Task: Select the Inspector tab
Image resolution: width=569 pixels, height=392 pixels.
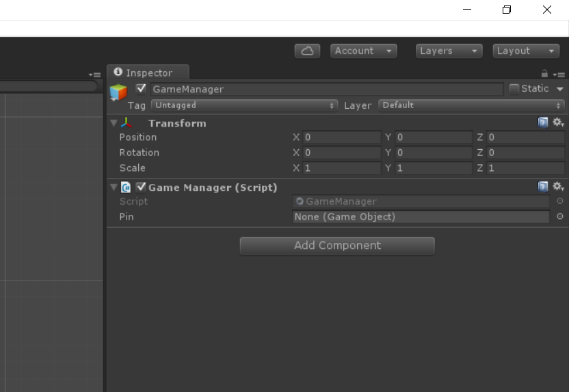Action: click(x=148, y=73)
